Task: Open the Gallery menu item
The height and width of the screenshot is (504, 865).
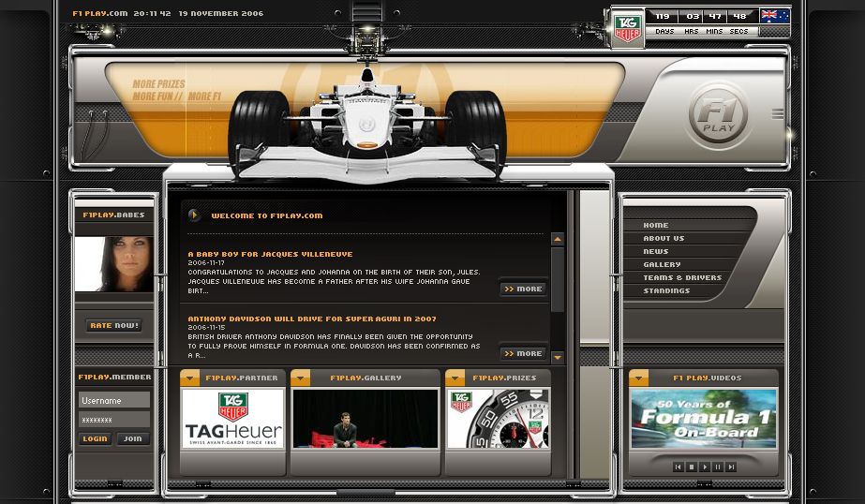Action: [662, 265]
